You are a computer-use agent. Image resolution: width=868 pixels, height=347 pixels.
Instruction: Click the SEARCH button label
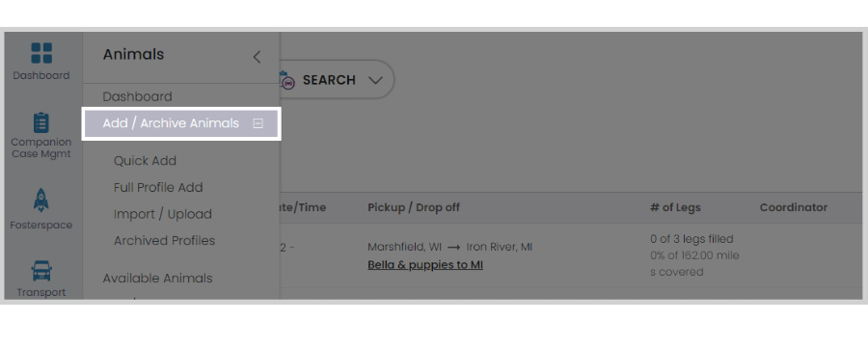coord(329,80)
